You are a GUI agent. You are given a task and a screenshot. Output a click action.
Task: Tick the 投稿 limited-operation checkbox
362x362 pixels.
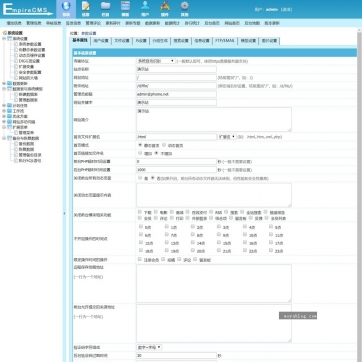[x=163, y=259]
